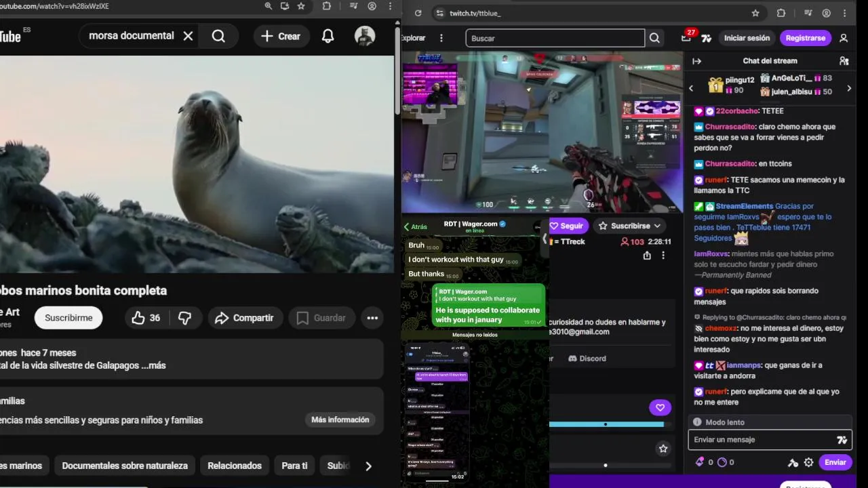The image size is (868, 488).
Task: Open Chrome profile icon in YouTube window
Action: point(372,6)
